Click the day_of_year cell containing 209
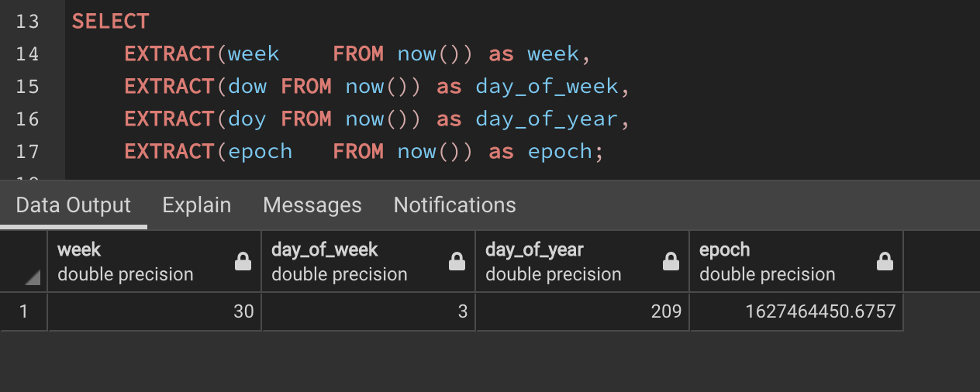Screen dimensions: 980x392 pos(583,311)
